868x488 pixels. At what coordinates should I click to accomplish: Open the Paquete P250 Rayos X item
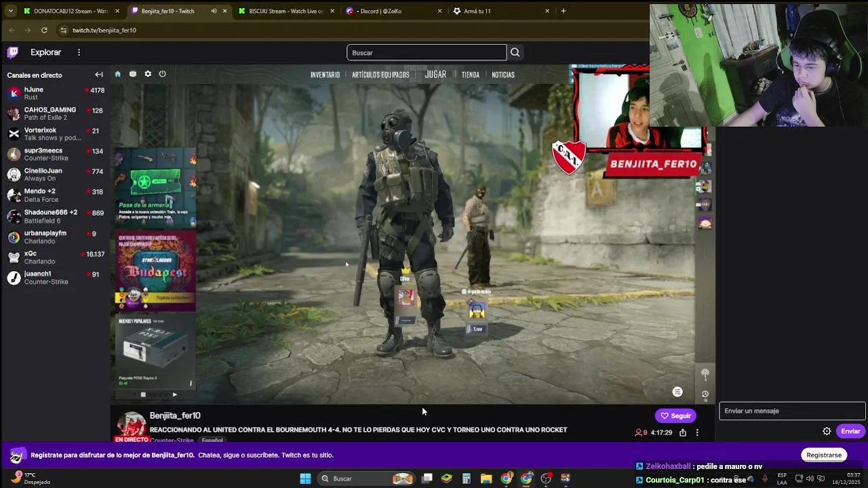pyautogui.click(x=156, y=351)
